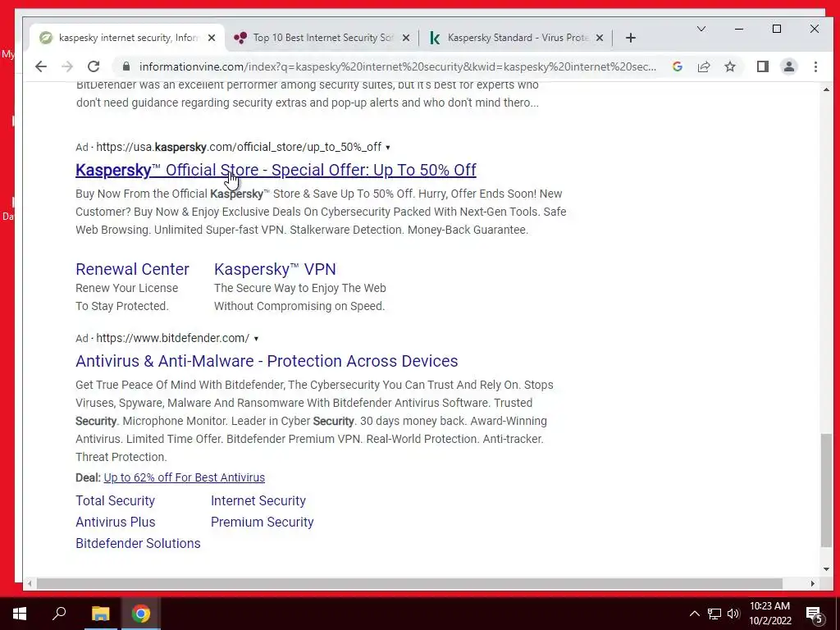Click the vertical scrollbar thumb
Screen dimensions: 840x630
point(826,491)
